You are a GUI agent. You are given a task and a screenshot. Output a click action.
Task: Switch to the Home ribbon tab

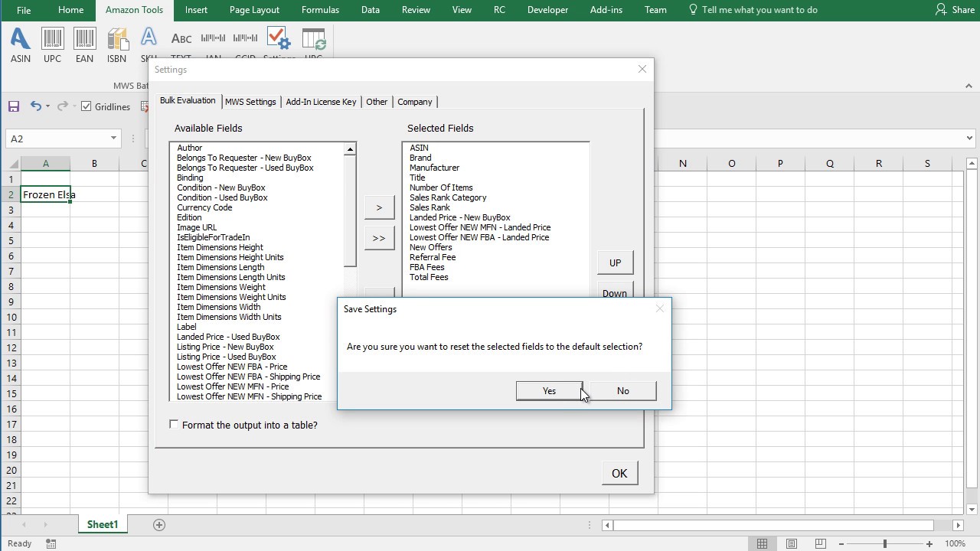[x=70, y=10]
